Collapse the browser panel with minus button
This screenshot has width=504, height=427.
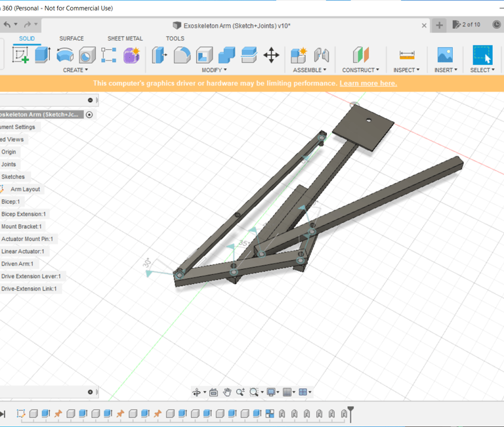(91, 100)
